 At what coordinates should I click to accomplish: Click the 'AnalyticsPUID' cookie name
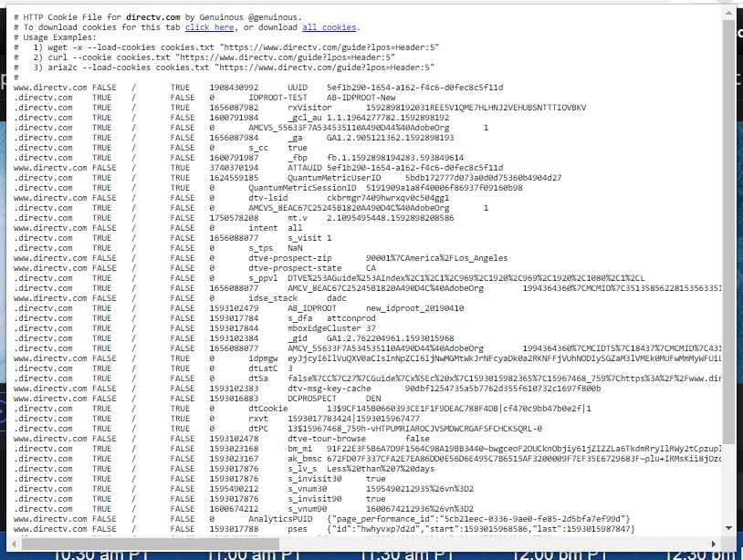coord(280,519)
